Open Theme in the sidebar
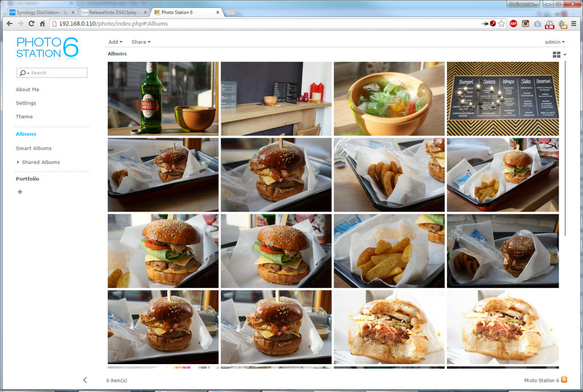Viewport: 583px width, 392px height. 24,117
